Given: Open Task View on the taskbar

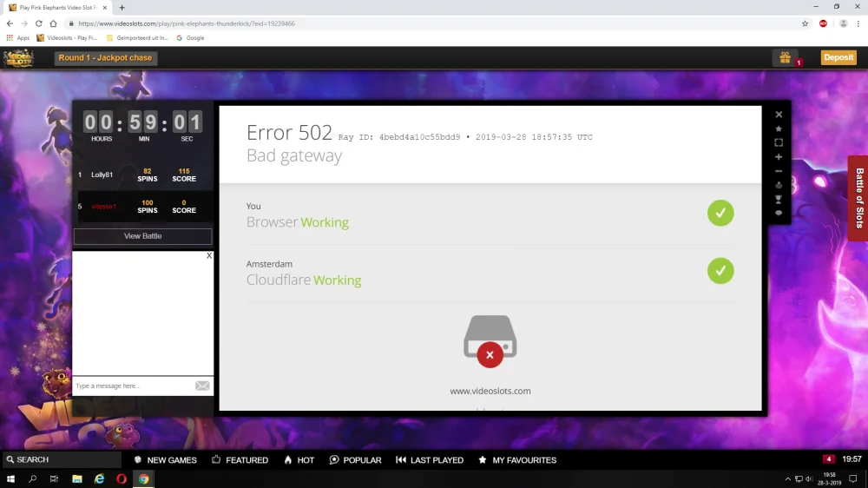Looking at the screenshot, I should tap(54, 479).
